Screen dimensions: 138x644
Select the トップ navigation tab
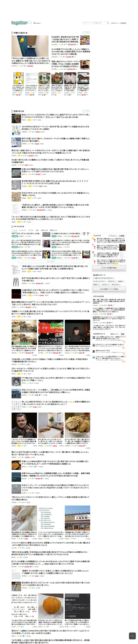15,230
